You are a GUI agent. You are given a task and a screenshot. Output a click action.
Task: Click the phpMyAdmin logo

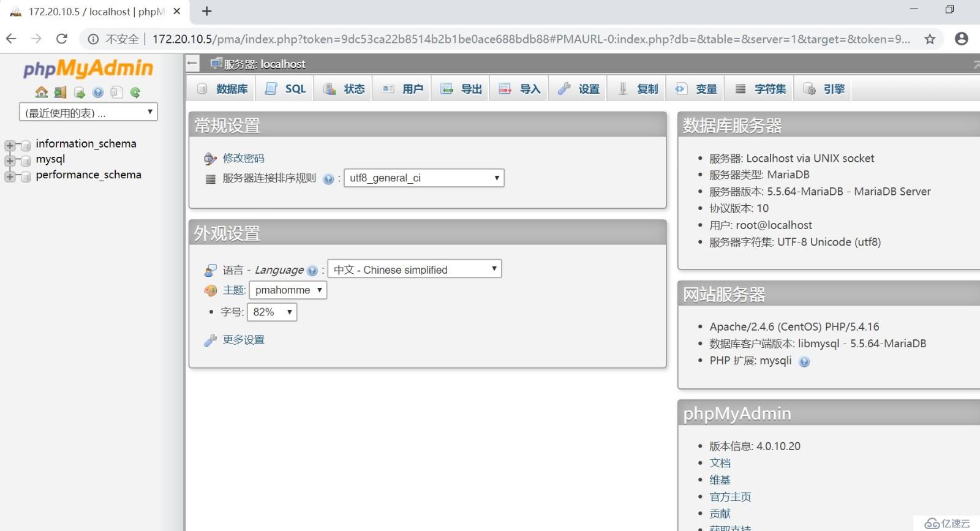[88, 69]
